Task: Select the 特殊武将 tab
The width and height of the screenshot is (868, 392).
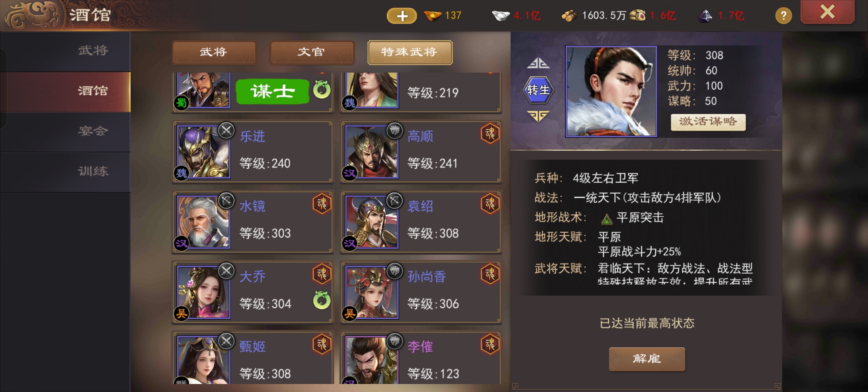Action: coord(410,52)
